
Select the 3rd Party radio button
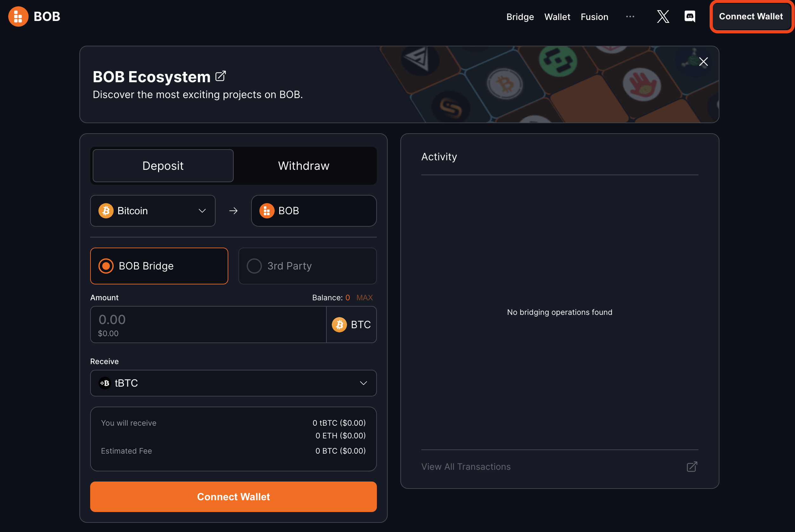click(x=254, y=265)
